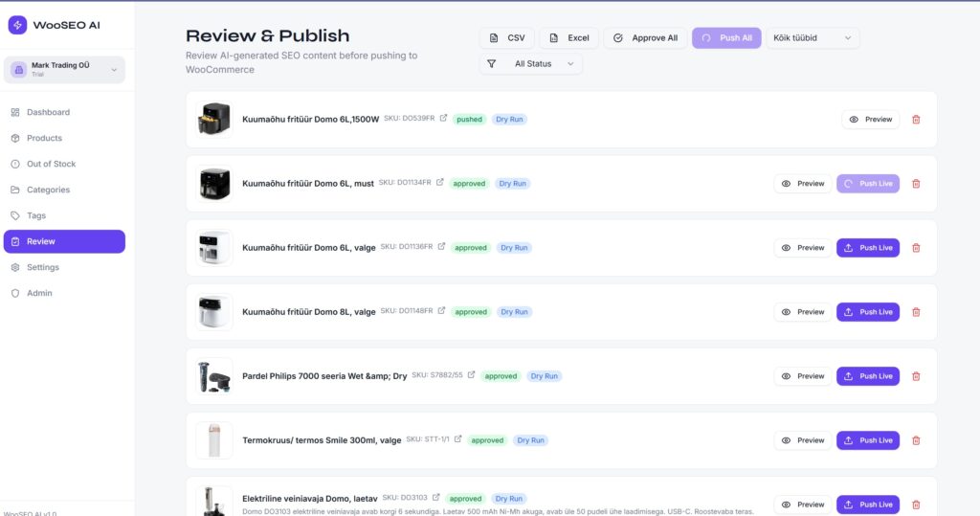The image size is (980, 516).
Task: Click thumbnail of Domo 6L must fryer
Action: (214, 184)
